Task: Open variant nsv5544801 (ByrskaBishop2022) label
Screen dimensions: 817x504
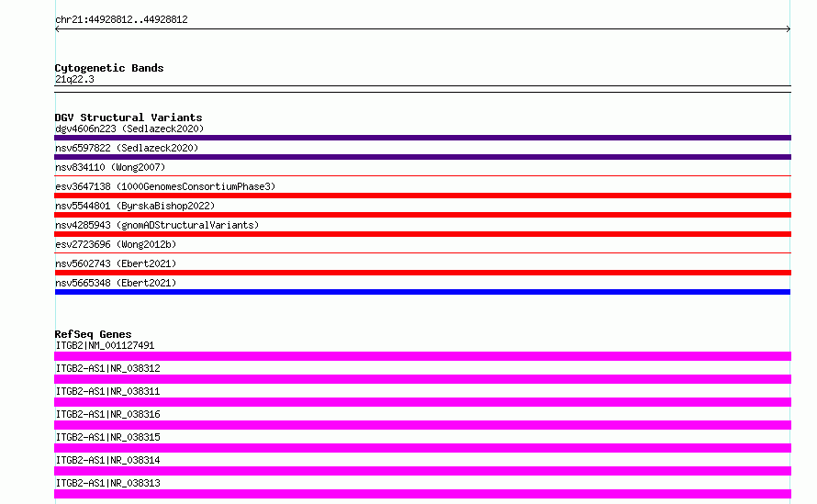Action: tap(135, 206)
